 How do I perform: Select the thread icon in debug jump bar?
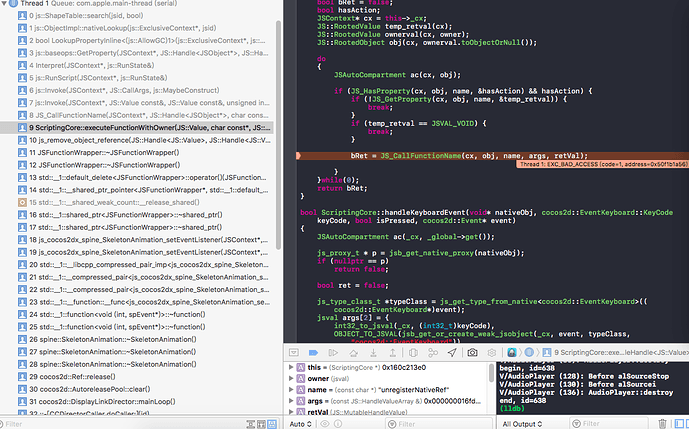529,353
